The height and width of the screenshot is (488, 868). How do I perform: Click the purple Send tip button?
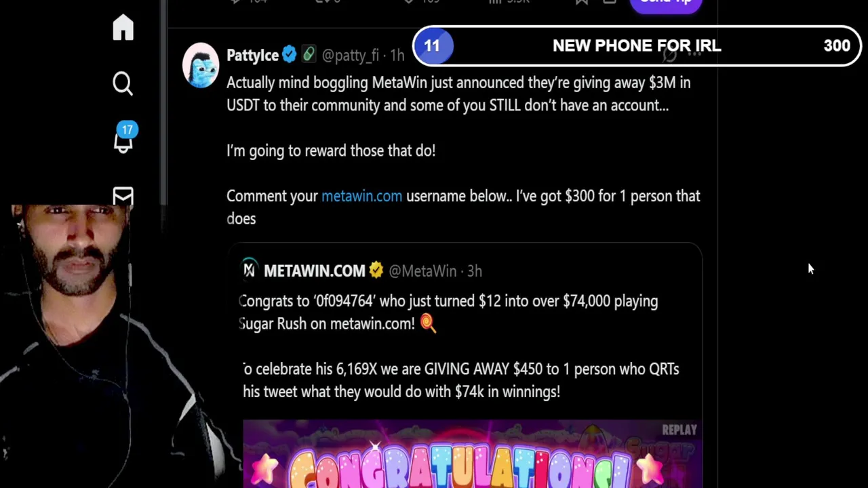[x=665, y=4]
